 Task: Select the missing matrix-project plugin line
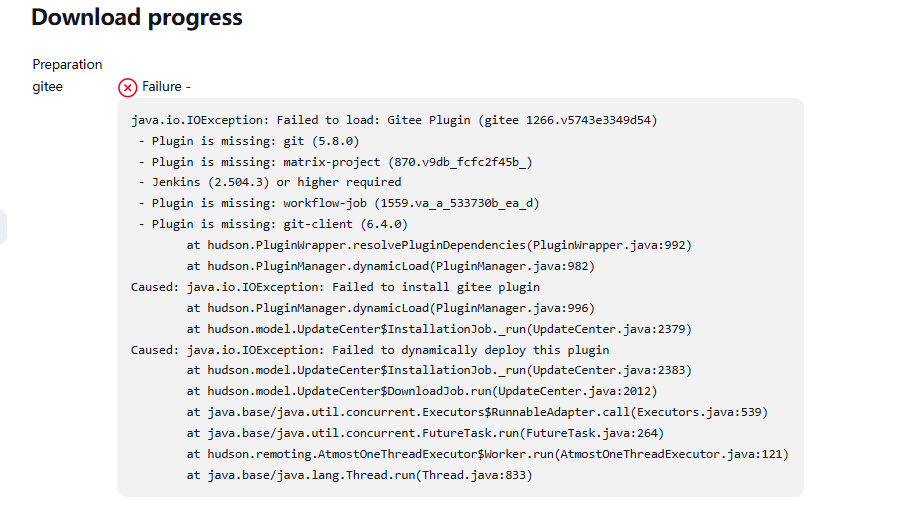coord(335,162)
